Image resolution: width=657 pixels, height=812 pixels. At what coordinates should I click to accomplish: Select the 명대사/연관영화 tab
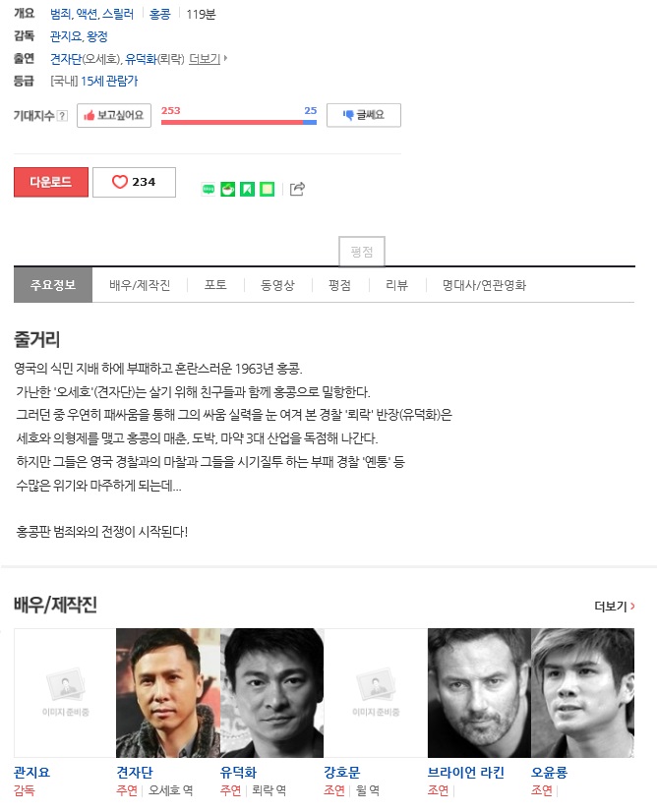[x=484, y=285]
